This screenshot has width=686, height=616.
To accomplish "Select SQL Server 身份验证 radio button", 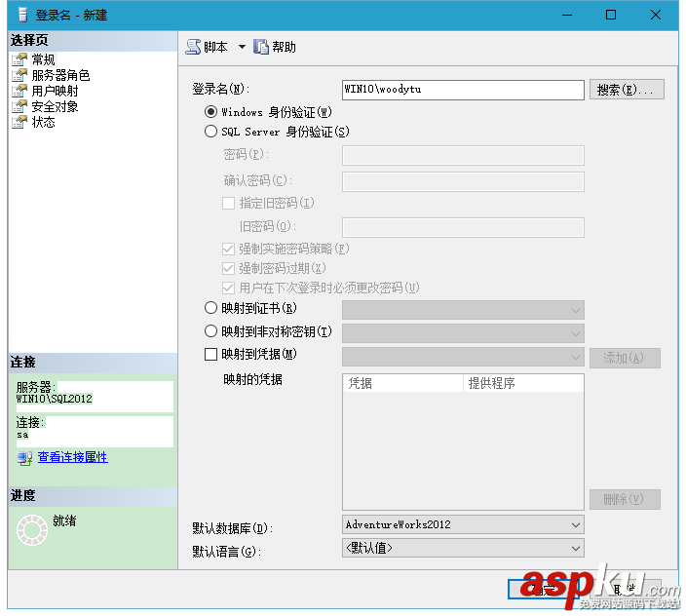I will click(210, 132).
